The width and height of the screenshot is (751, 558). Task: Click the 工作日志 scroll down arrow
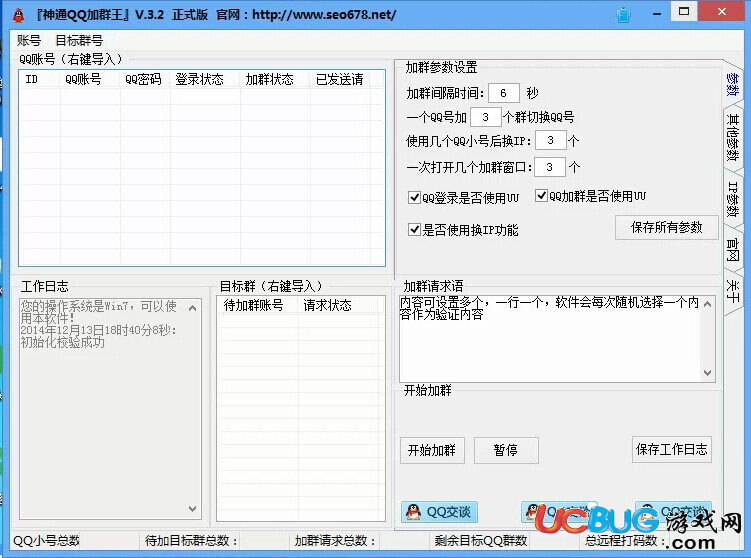(193, 509)
